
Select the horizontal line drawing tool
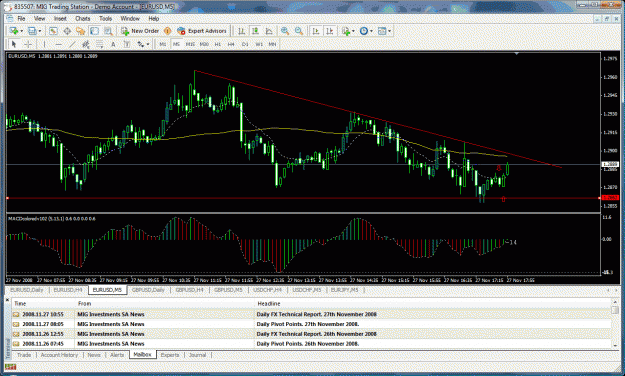59,44
